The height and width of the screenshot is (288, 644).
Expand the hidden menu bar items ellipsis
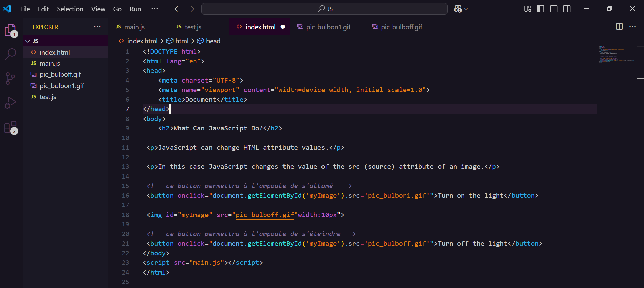[x=155, y=9]
